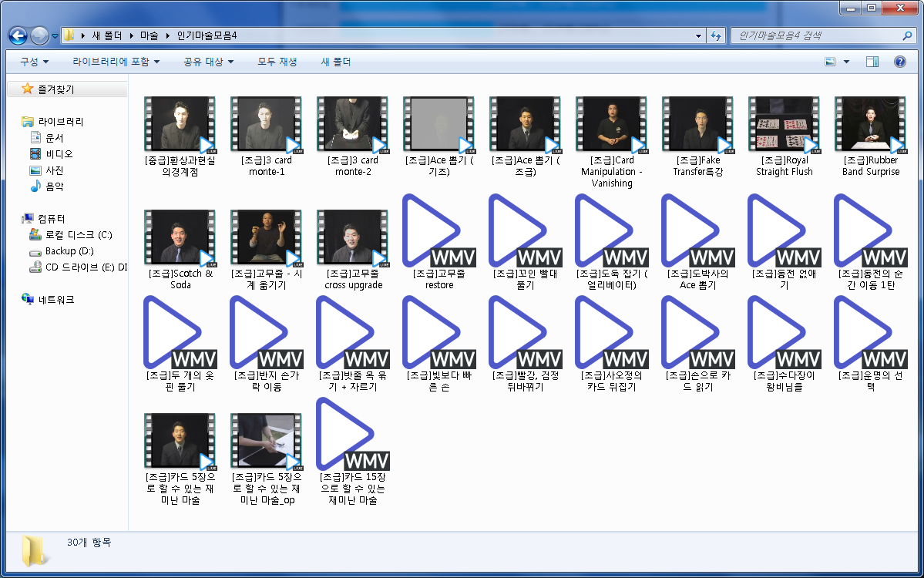
Task: Click the Back navigation arrow button
Action: click(18, 35)
